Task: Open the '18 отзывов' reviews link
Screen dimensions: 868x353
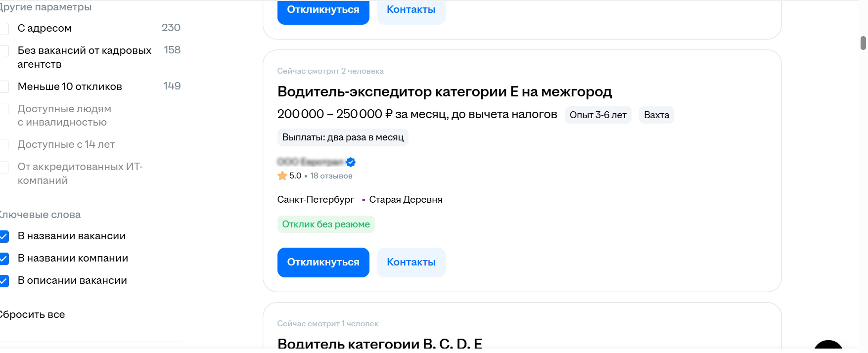Action: (331, 176)
